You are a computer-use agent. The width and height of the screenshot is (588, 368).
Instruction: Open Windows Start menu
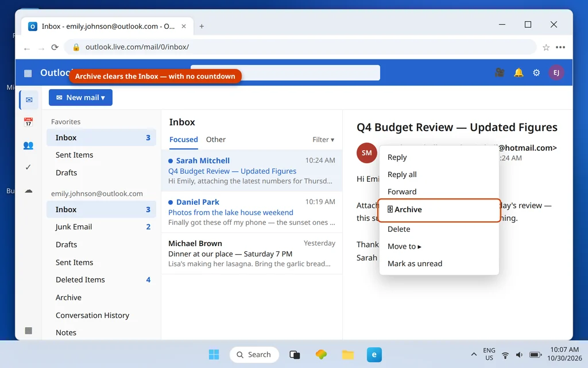[x=214, y=354]
